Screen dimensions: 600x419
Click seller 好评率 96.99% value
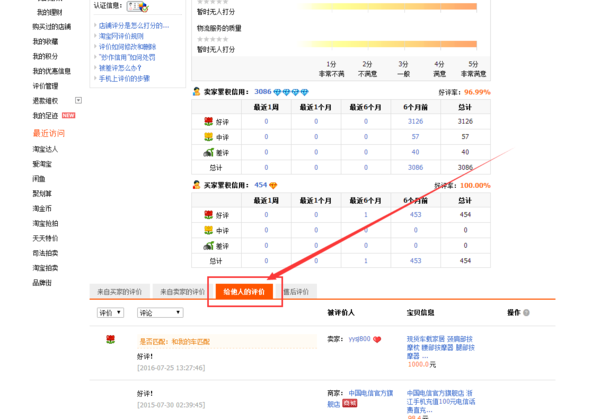pyautogui.click(x=477, y=92)
